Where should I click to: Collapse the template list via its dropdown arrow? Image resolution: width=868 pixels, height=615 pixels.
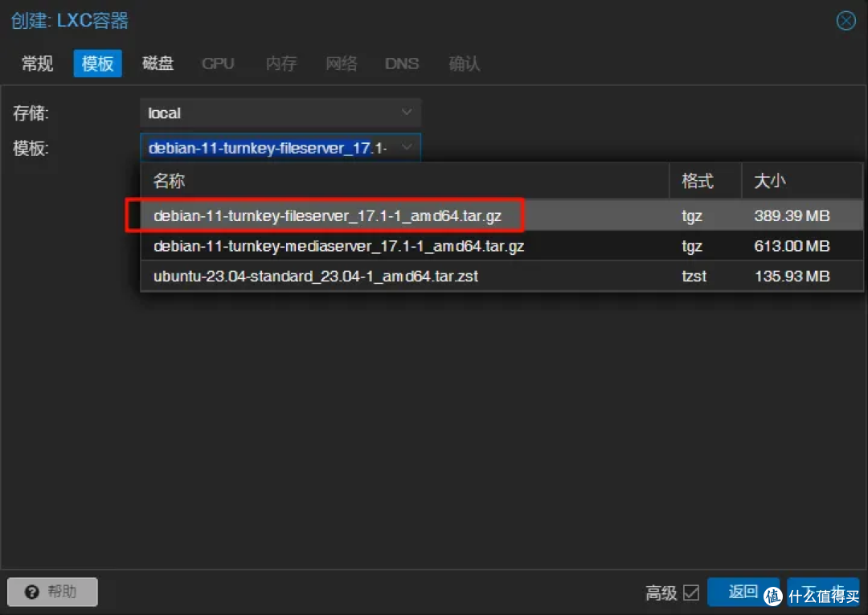click(407, 147)
